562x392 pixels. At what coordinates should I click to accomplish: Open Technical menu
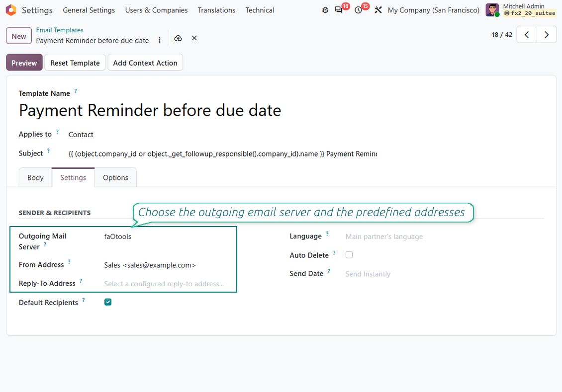[260, 10]
